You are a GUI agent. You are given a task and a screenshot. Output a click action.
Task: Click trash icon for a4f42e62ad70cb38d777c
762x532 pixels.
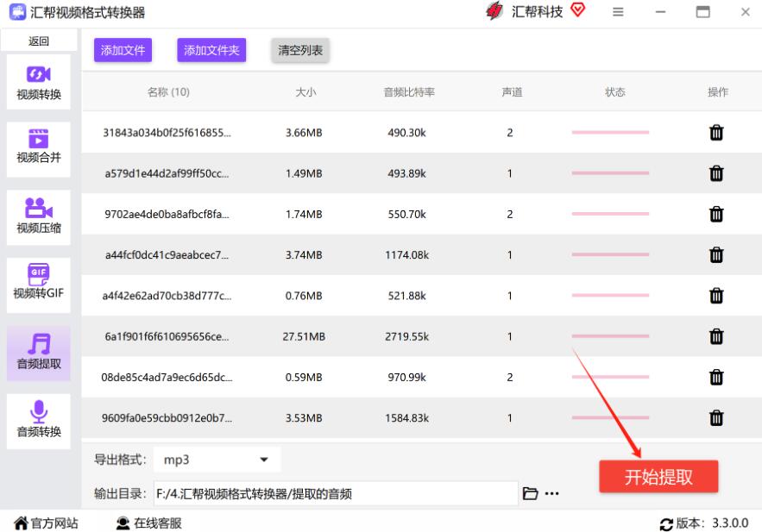tap(716, 296)
